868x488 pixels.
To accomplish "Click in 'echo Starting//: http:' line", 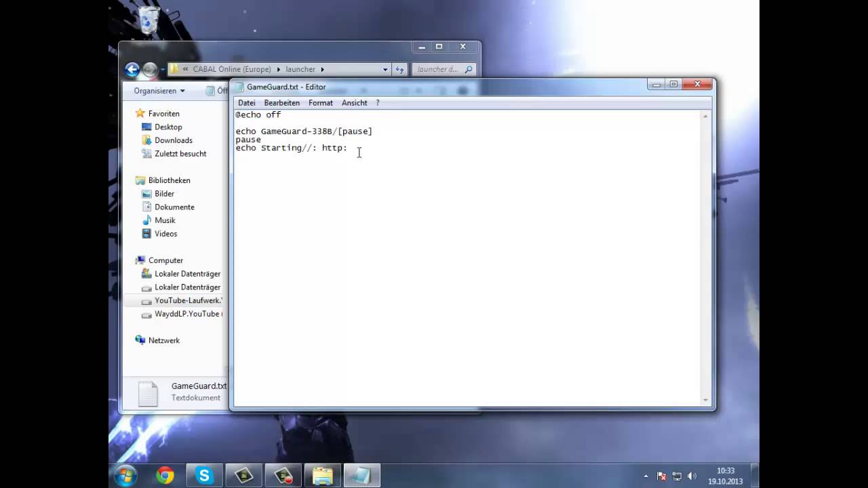I will (x=291, y=148).
